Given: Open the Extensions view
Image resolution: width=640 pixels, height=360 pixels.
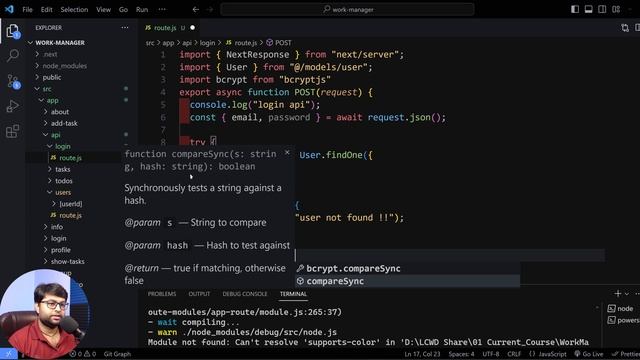Looking at the screenshot, I should click(13, 131).
